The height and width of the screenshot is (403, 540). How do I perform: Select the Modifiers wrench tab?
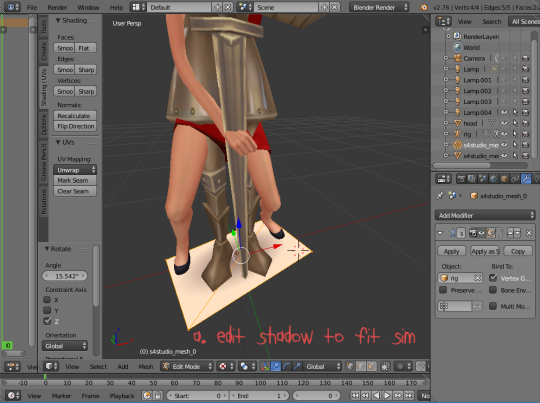point(526,179)
